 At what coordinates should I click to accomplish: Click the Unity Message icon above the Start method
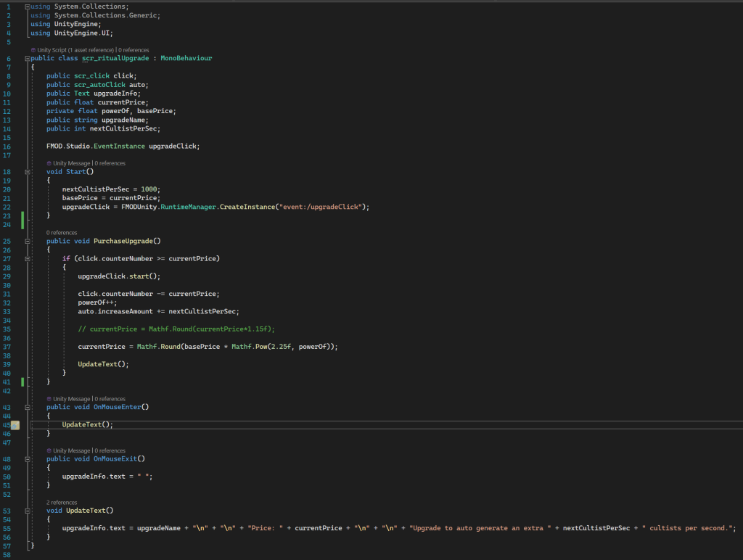[49, 163]
